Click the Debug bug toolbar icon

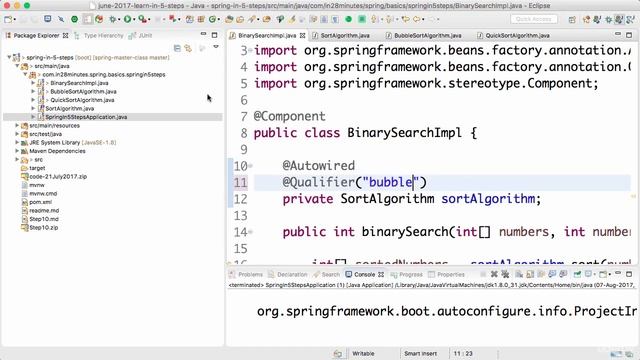pos(113,19)
